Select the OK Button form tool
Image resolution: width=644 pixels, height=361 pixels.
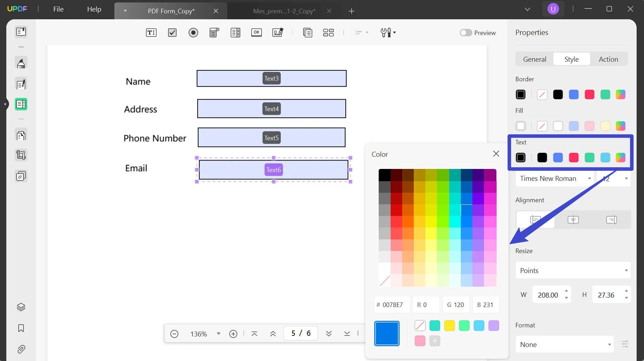coord(257,33)
